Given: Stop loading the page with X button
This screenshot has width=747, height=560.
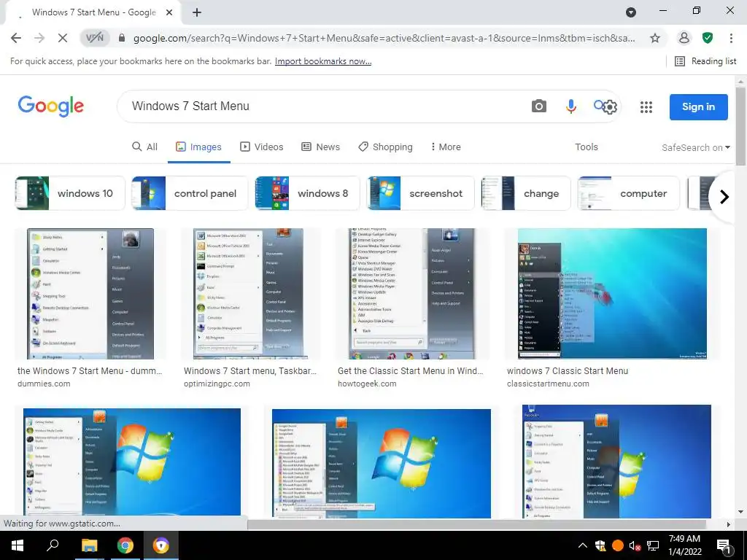Looking at the screenshot, I should coord(63,38).
